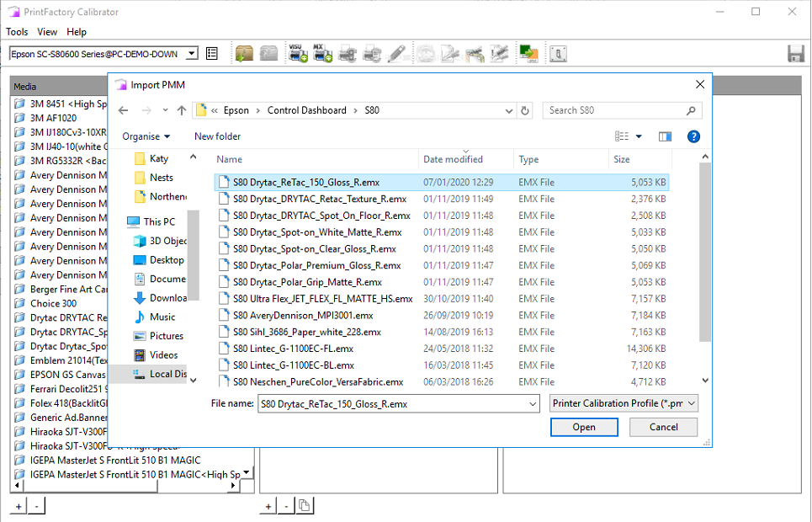Open the Tools menu
Image resolution: width=812 pixels, height=522 pixels.
click(17, 32)
